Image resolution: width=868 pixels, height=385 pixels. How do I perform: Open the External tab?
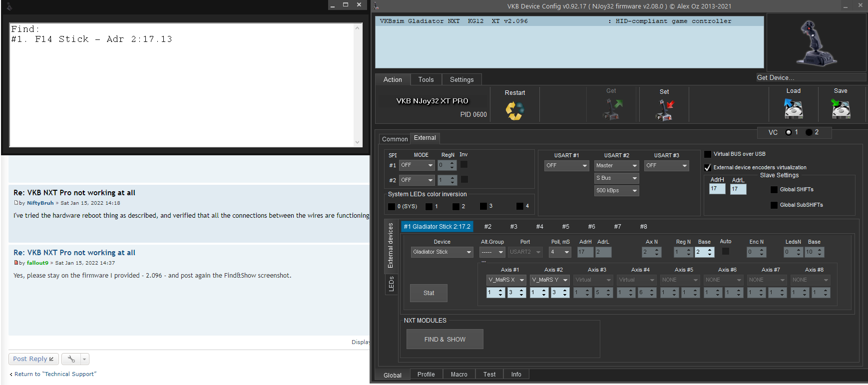425,138
